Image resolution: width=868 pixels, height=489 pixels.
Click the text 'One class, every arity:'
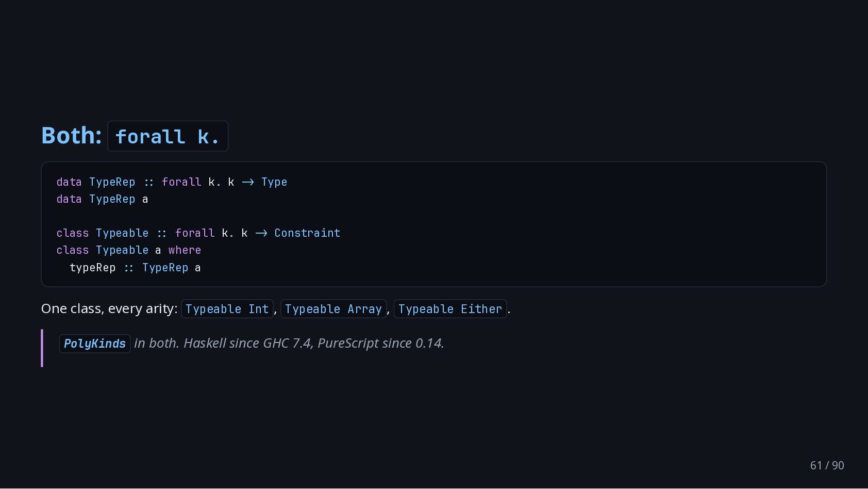tap(109, 308)
